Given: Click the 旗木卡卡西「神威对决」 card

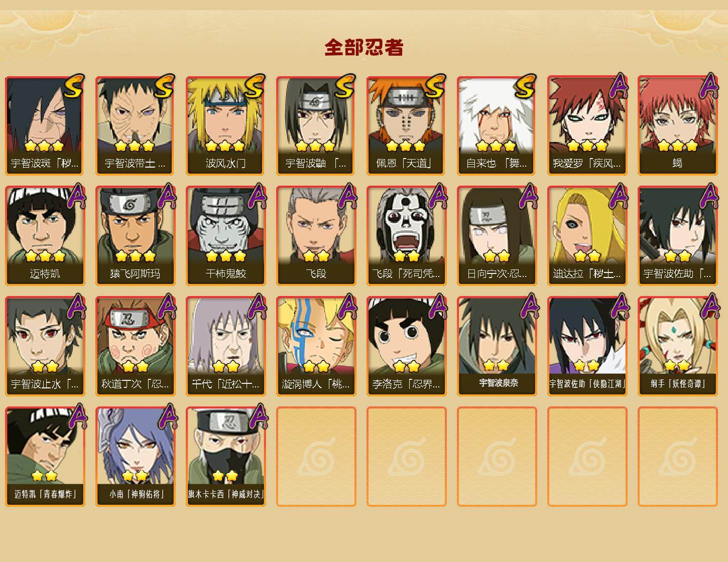Looking at the screenshot, I should 225,457.
